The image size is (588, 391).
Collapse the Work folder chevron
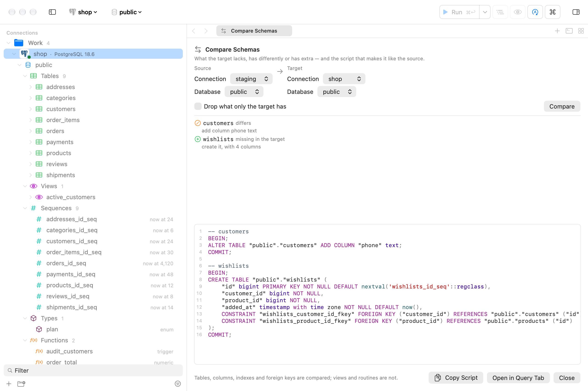tap(8, 43)
